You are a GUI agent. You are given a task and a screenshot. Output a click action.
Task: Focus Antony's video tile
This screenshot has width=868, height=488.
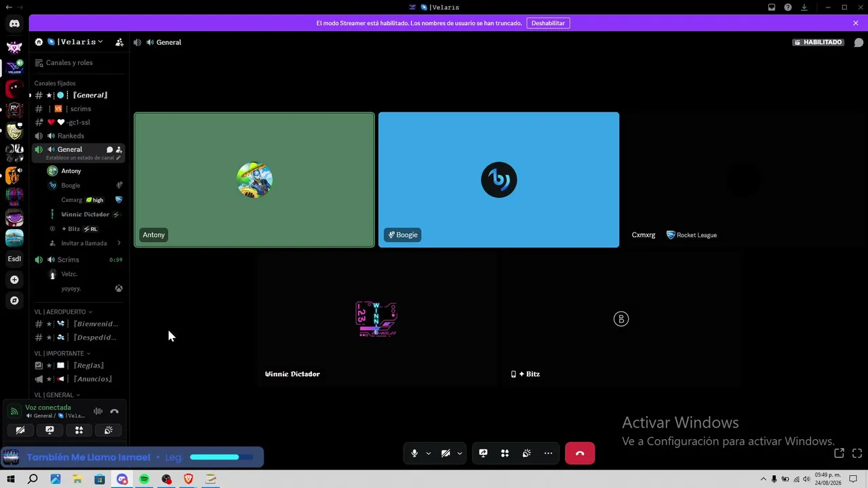(254, 180)
